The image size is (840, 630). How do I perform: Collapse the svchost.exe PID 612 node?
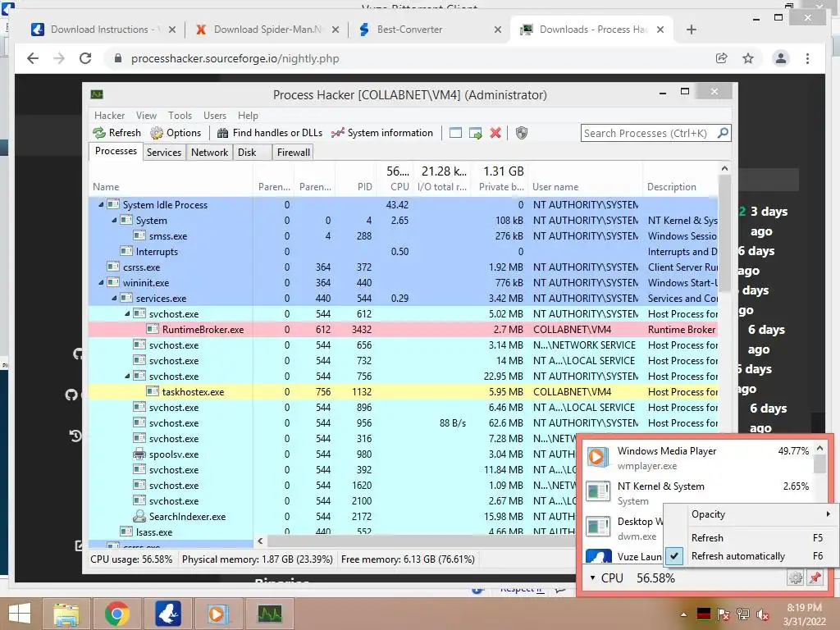(x=127, y=313)
